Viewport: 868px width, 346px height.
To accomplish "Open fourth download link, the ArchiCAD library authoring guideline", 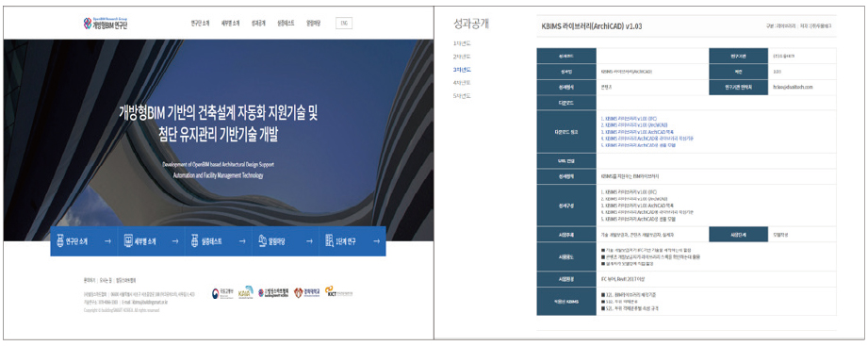I will click(x=647, y=139).
